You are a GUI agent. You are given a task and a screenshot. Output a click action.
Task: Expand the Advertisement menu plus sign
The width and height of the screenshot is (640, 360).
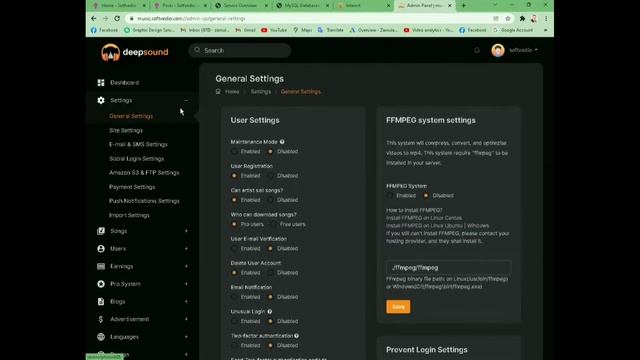pos(186,319)
